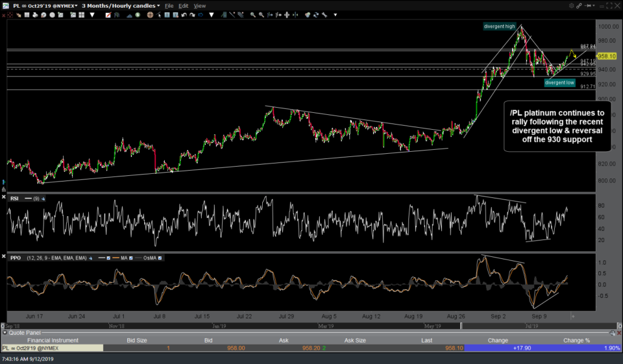Toggle the PPO line checkbox

[108, 258]
